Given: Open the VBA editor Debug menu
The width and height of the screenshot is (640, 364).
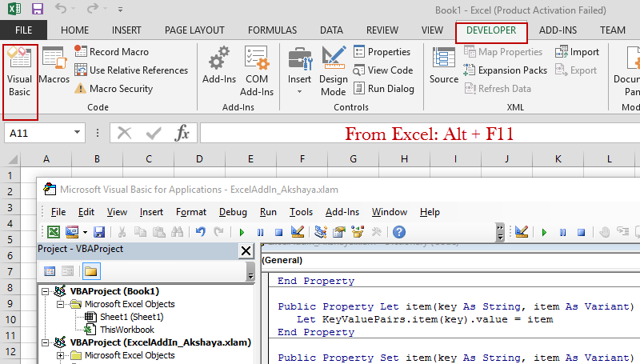Looking at the screenshot, I should (233, 212).
